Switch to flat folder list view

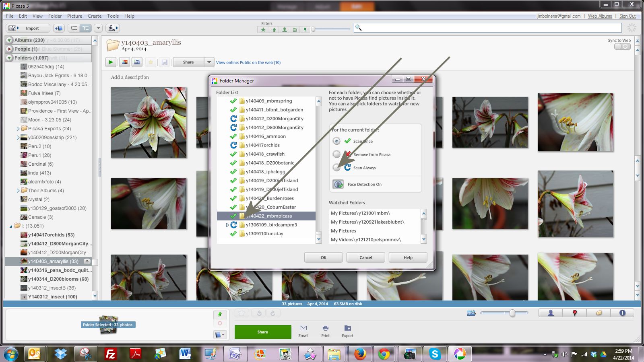[x=74, y=28]
